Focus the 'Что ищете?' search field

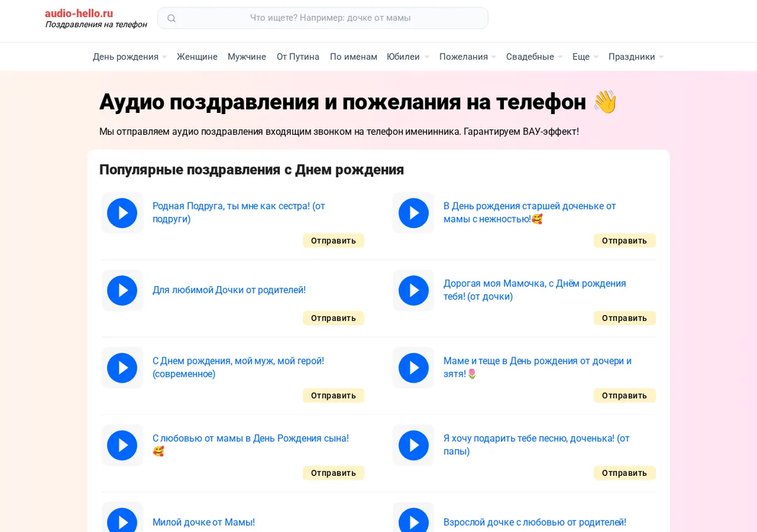[323, 18]
